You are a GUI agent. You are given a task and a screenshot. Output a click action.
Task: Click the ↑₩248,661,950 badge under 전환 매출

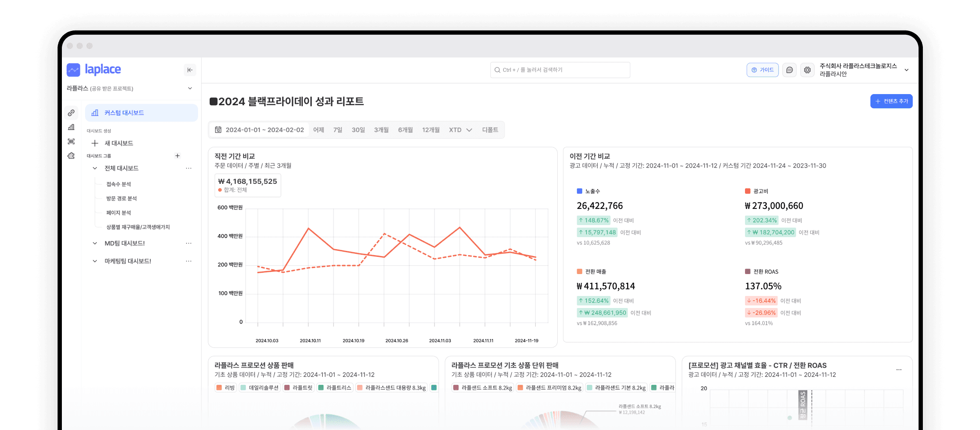coord(602,313)
